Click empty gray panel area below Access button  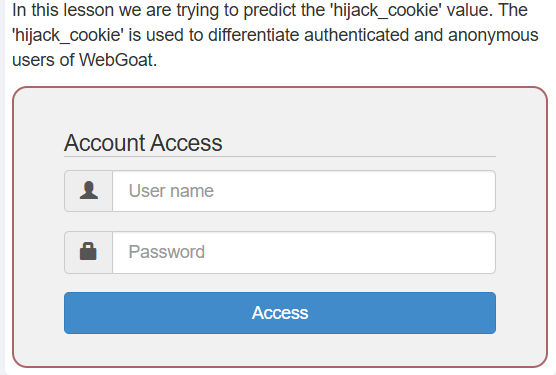coord(280,349)
